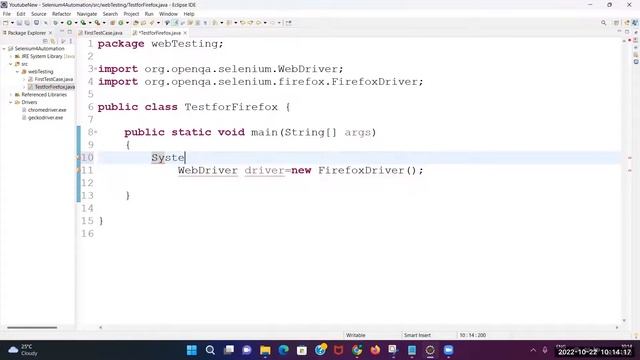Open Windows taskbar Search
Image resolution: width=640 pixels, height=360 pixels.
pos(210,350)
